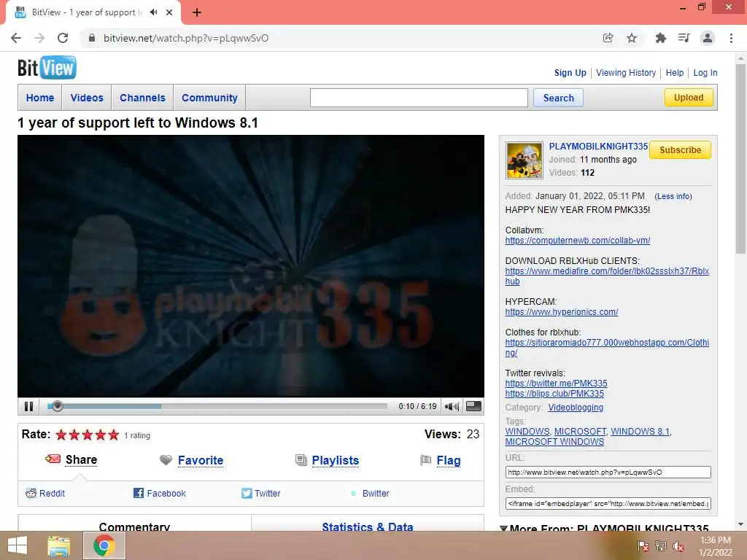The width and height of the screenshot is (747, 560).
Task: Click the Chrome taskbar icon
Action: coord(104,545)
